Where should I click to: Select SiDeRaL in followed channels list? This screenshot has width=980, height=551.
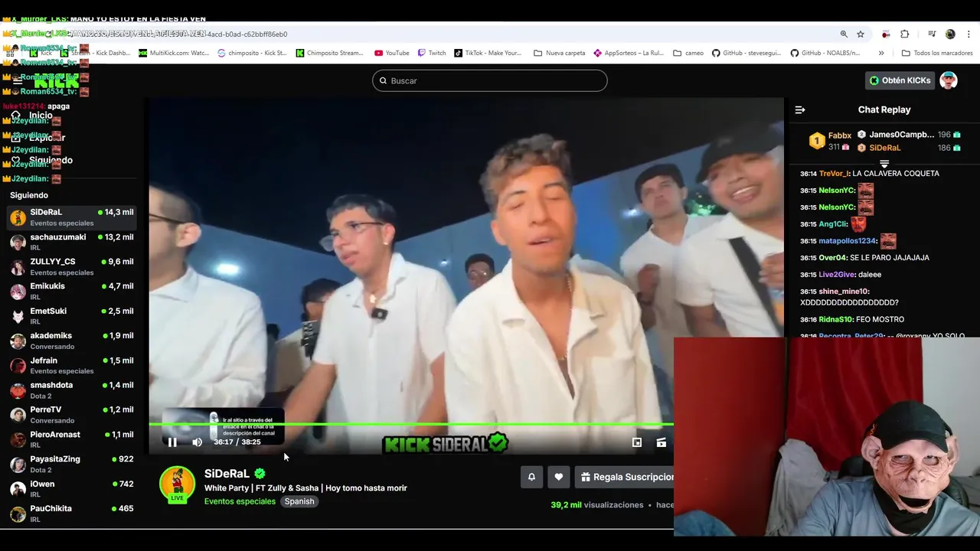[x=72, y=217]
